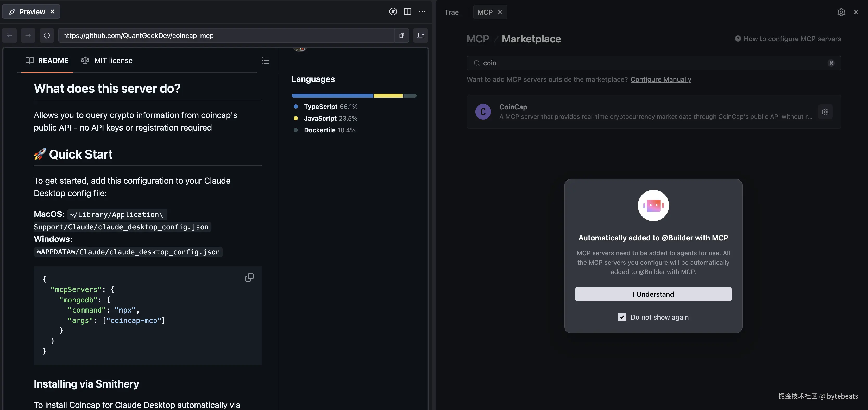
Task: Click the Builder robot avatar in dialog
Action: click(x=653, y=205)
